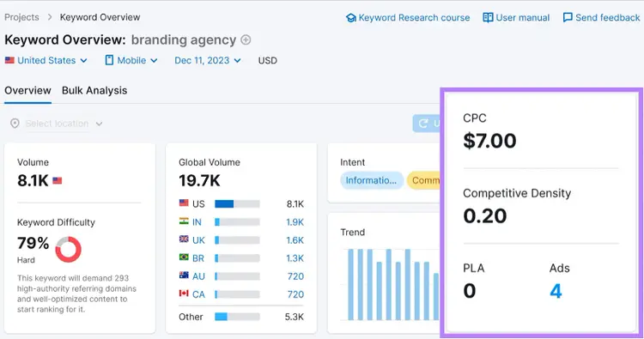Switch to the Overview tab
Image resolution: width=644 pixels, height=339 pixels.
pos(28,90)
